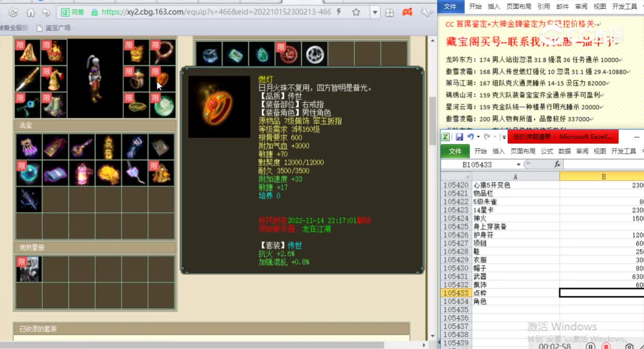This screenshot has height=349, width=644.
Task: Select the flame crown equipment slot
Action: click(x=54, y=52)
